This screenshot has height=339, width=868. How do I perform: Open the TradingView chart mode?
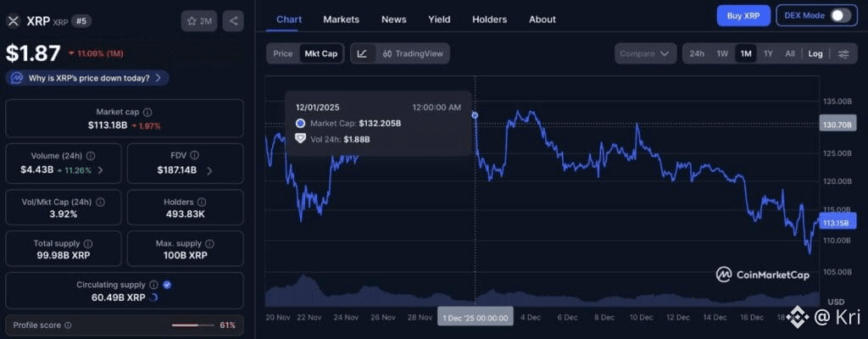pos(413,53)
